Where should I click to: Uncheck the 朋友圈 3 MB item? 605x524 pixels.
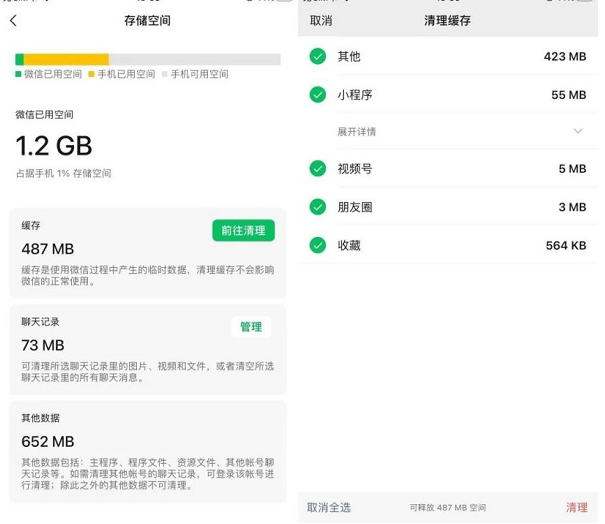(x=318, y=207)
